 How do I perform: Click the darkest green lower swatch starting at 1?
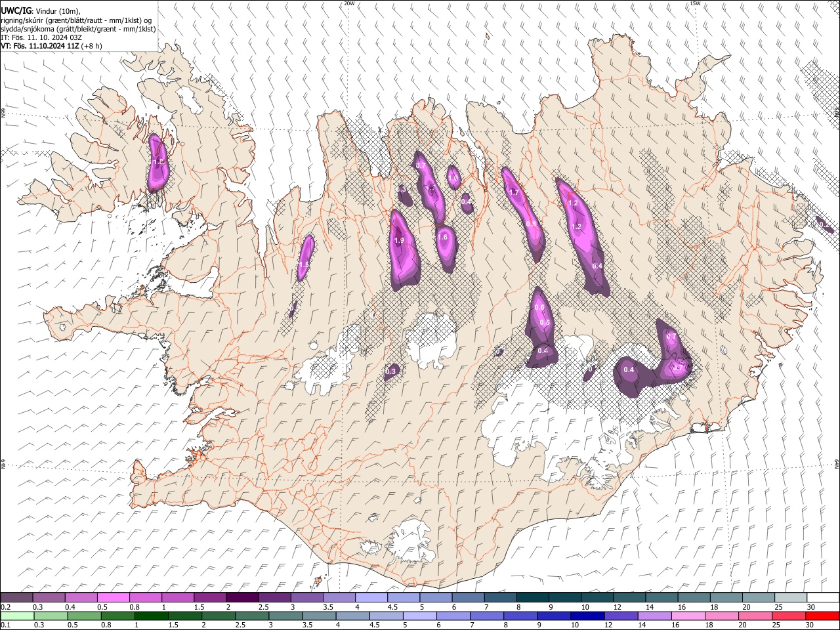151,616
